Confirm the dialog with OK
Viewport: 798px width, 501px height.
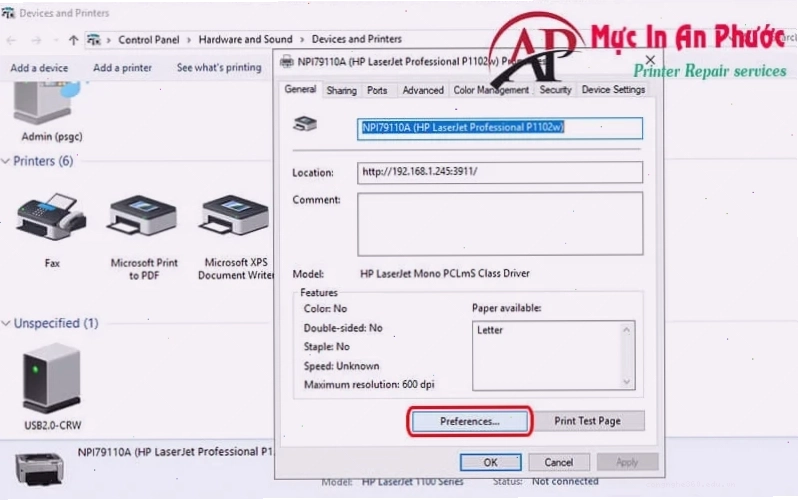pos(491,462)
